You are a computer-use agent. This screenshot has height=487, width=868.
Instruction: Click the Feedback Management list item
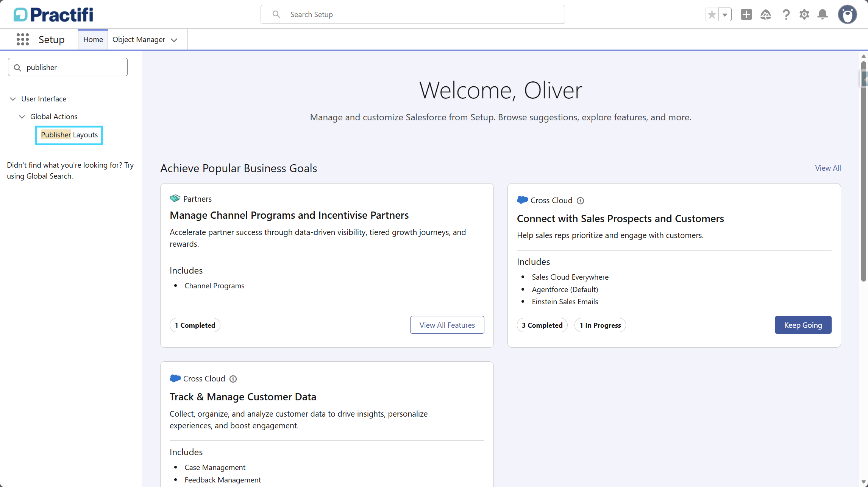[223, 480]
